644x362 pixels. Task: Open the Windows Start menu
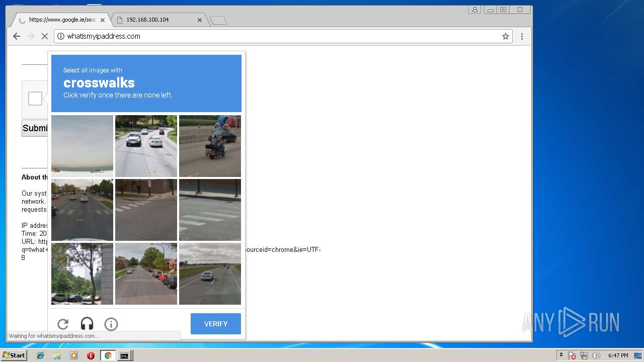(14, 355)
